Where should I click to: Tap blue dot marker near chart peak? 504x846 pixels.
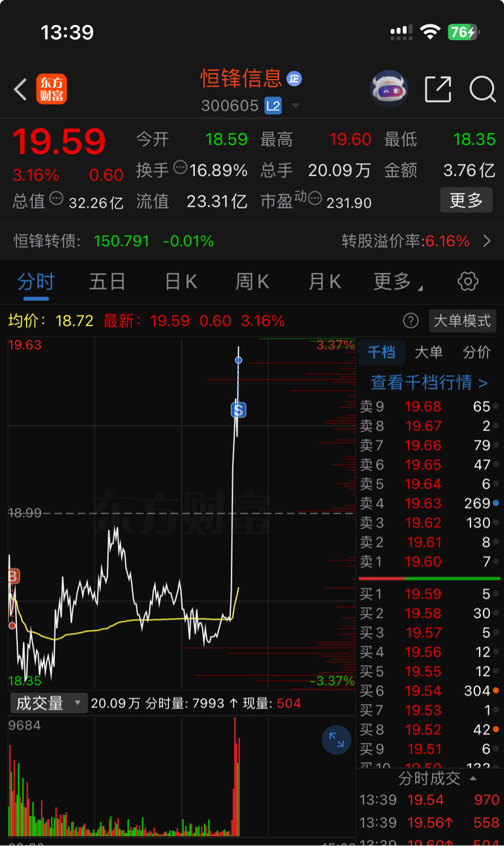click(238, 360)
